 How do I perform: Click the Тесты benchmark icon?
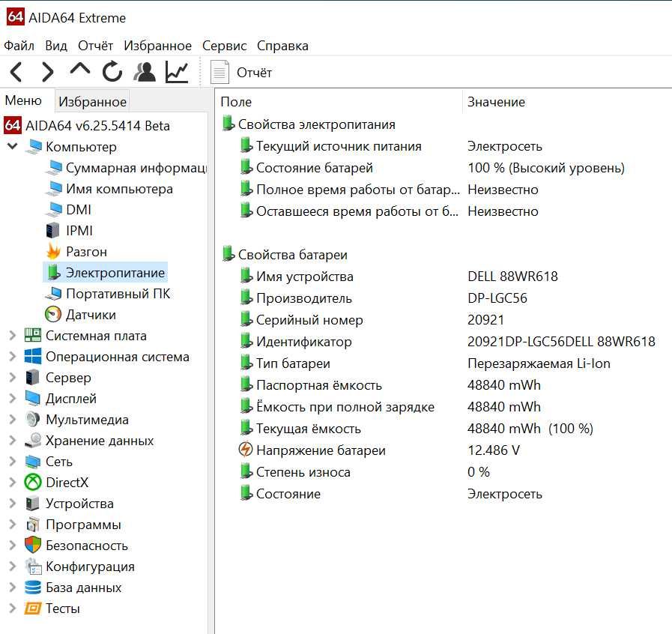pos(33,609)
